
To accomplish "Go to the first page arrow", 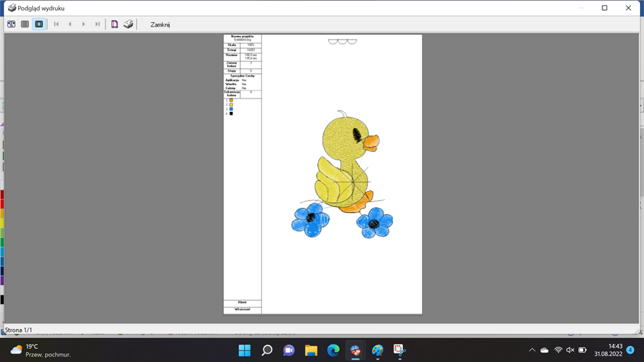I will 56,24.
